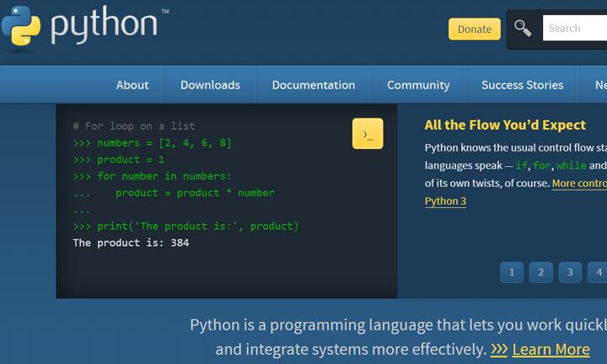The image size is (607, 364).
Task: Go to slide 2 of the code carousel
Action: coord(540,272)
